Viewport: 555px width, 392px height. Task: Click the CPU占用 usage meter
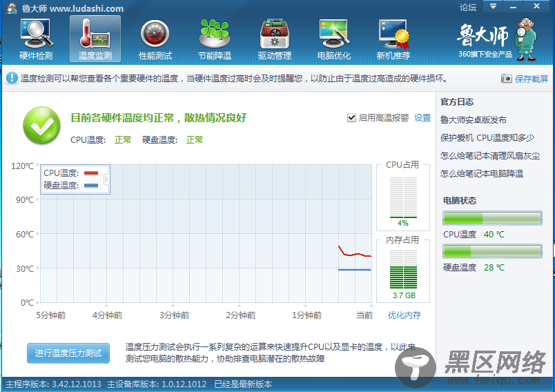[x=403, y=197]
